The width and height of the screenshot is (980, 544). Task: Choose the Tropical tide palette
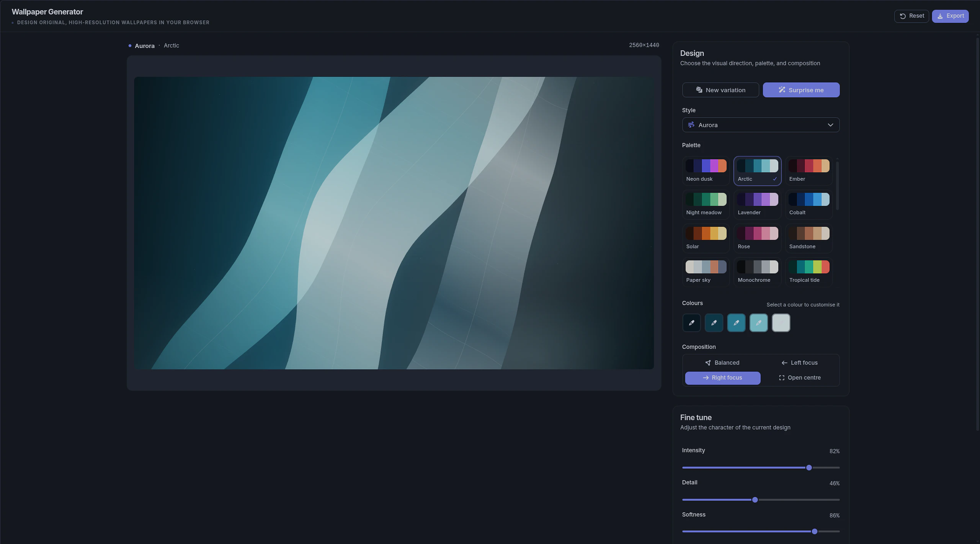tap(808, 272)
